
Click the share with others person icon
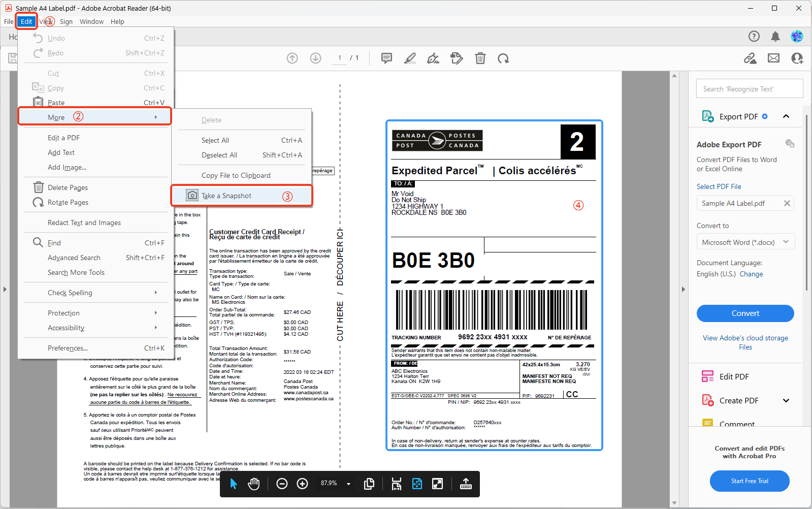[797, 58]
